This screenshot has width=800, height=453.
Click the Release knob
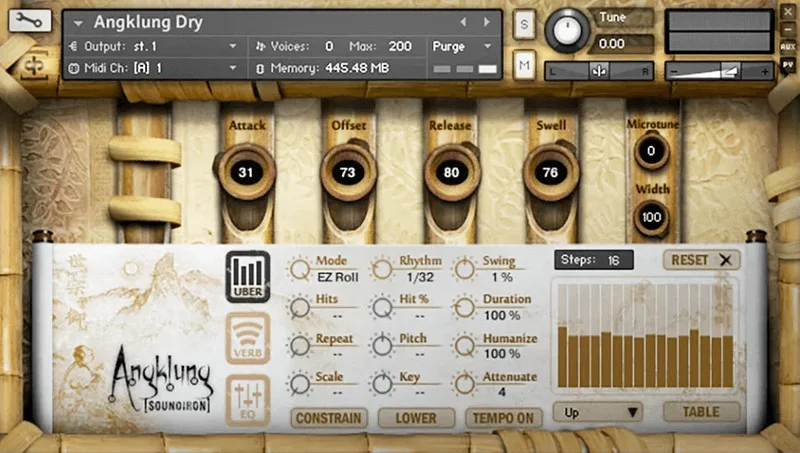click(452, 172)
